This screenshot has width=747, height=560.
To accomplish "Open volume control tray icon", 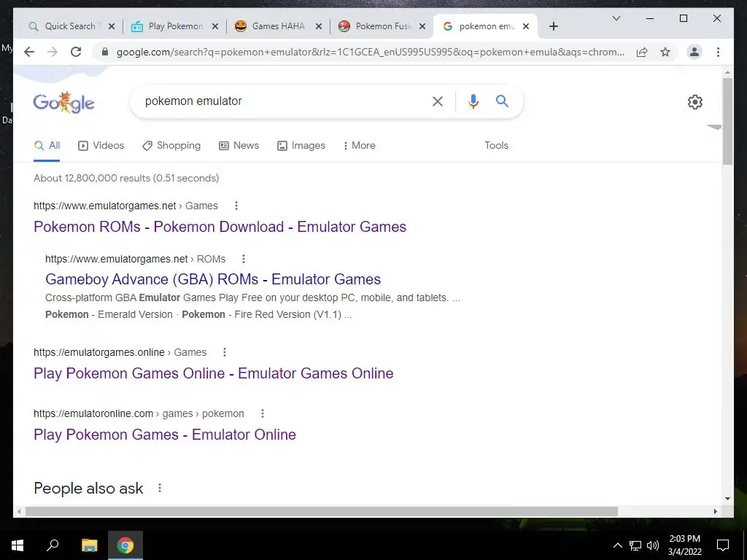I will click(653, 545).
